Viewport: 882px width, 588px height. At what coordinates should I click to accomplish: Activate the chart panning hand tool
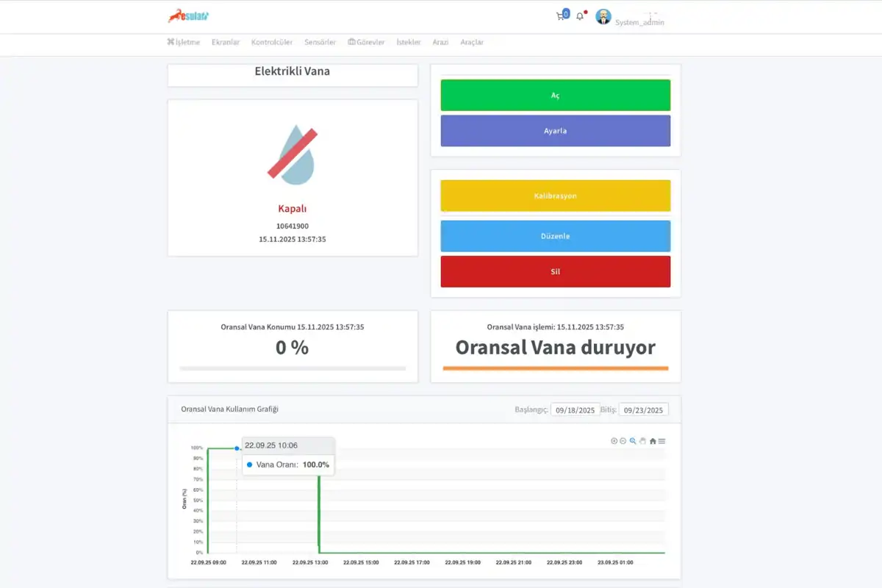click(642, 441)
